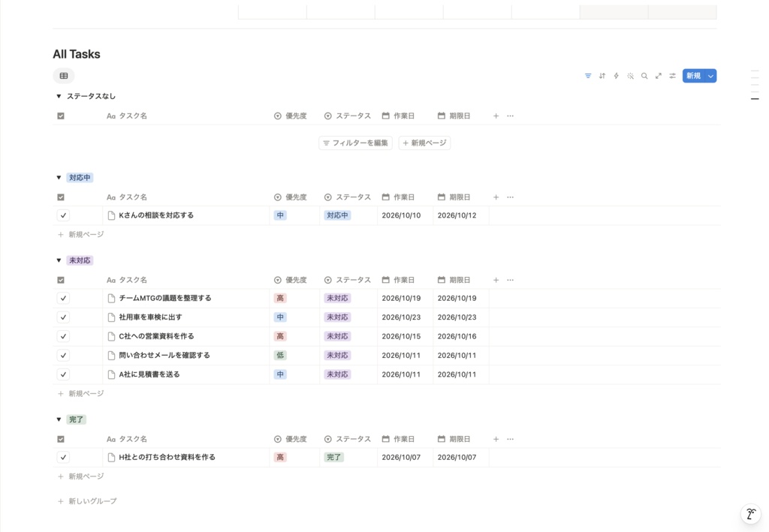This screenshot has height=532, width=769.
Task: Click the フィルターを編集 button
Action: [355, 143]
